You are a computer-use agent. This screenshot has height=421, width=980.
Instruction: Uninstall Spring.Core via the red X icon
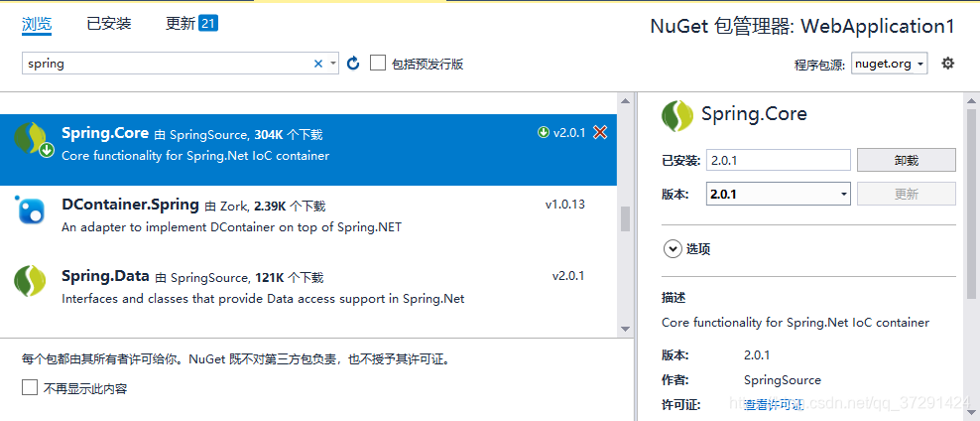point(600,133)
